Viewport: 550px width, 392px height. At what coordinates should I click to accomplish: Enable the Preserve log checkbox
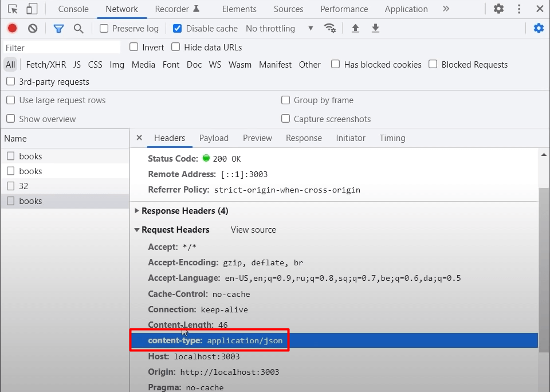coord(104,29)
